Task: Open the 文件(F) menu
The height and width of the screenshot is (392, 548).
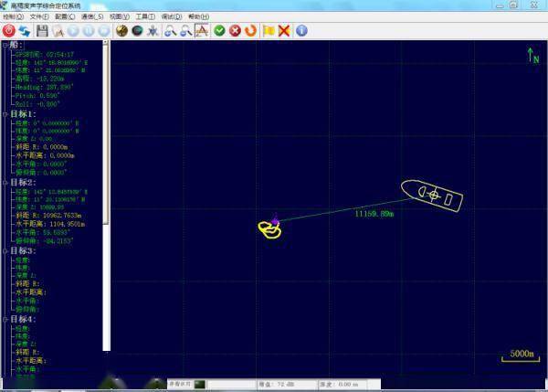Action: coord(39,16)
